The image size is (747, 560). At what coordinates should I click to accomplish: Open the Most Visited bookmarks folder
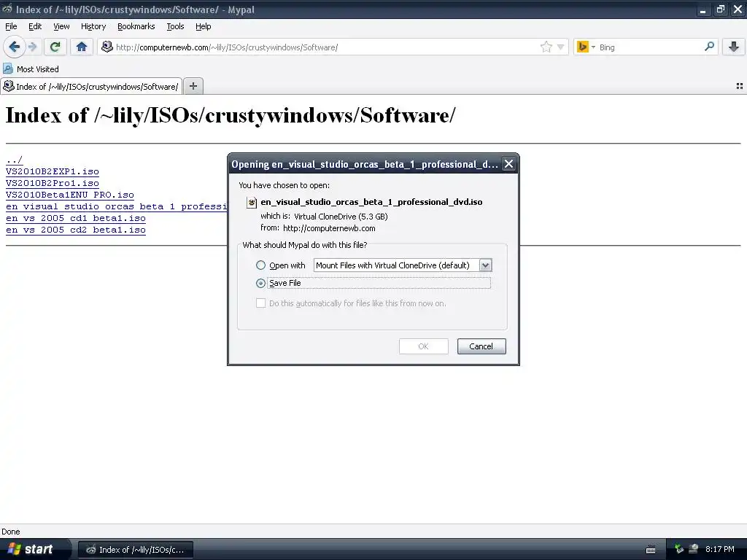[x=31, y=69]
